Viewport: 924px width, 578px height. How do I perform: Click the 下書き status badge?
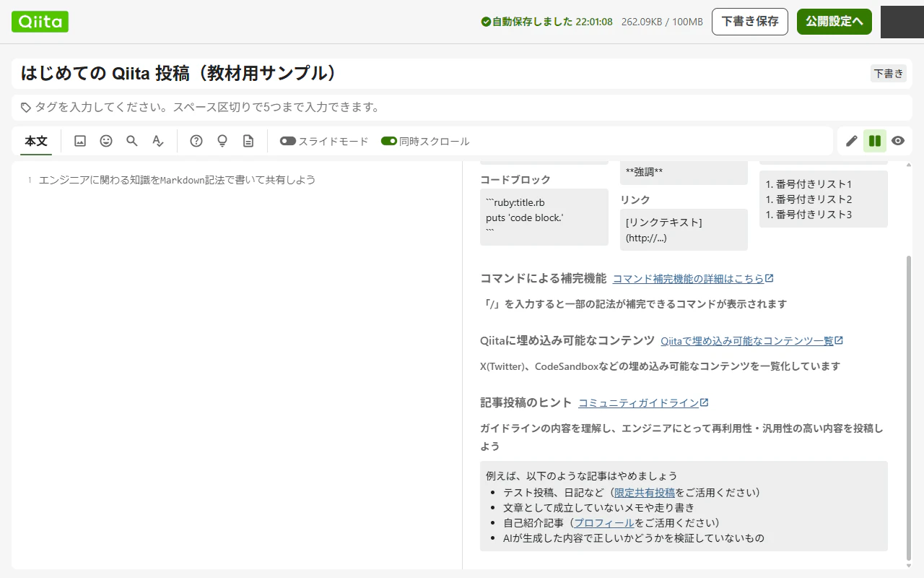pos(889,74)
